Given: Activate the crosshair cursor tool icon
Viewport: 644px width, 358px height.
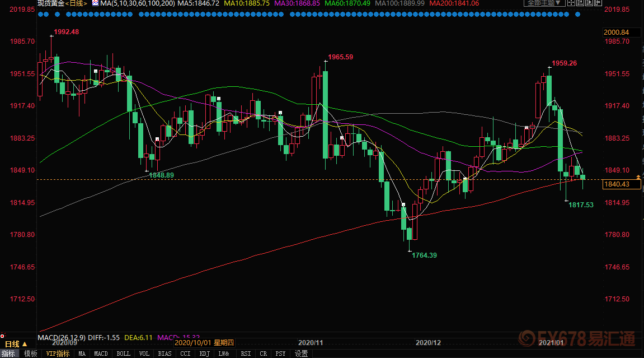Looking at the screenshot, I should pyautogui.click(x=571, y=2).
